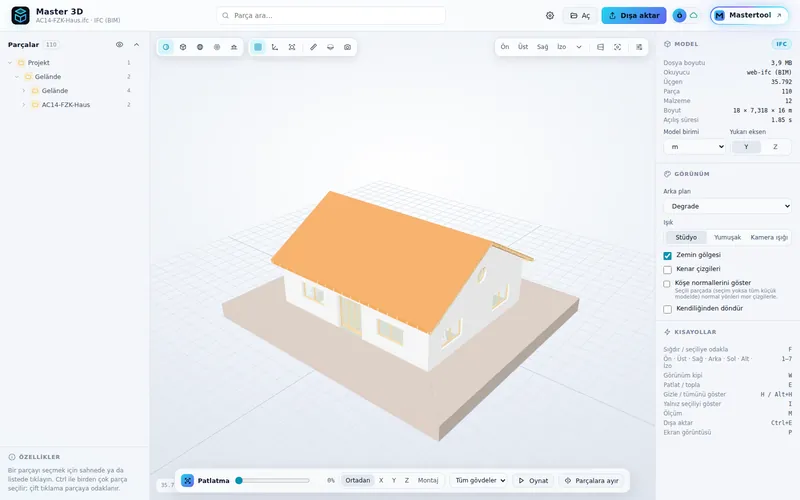This screenshot has width=800, height=500.
Task: Open the Tüm gövdeler dropdown
Action: 480,481
